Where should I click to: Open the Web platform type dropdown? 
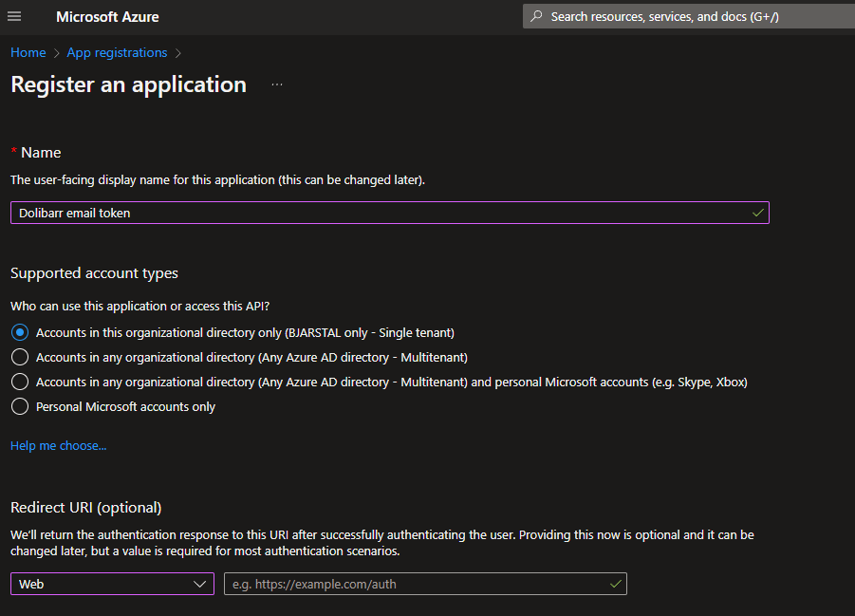112,584
